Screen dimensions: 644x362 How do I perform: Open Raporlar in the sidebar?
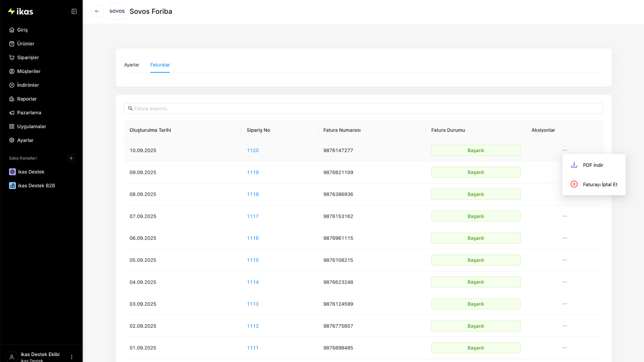(x=27, y=99)
